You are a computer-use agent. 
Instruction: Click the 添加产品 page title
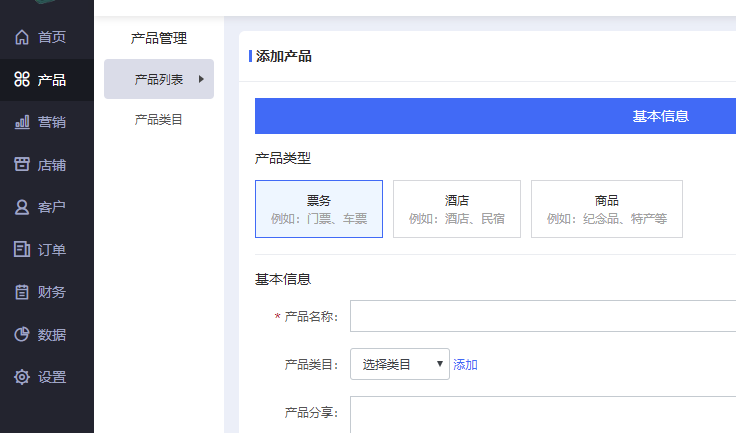(284, 56)
